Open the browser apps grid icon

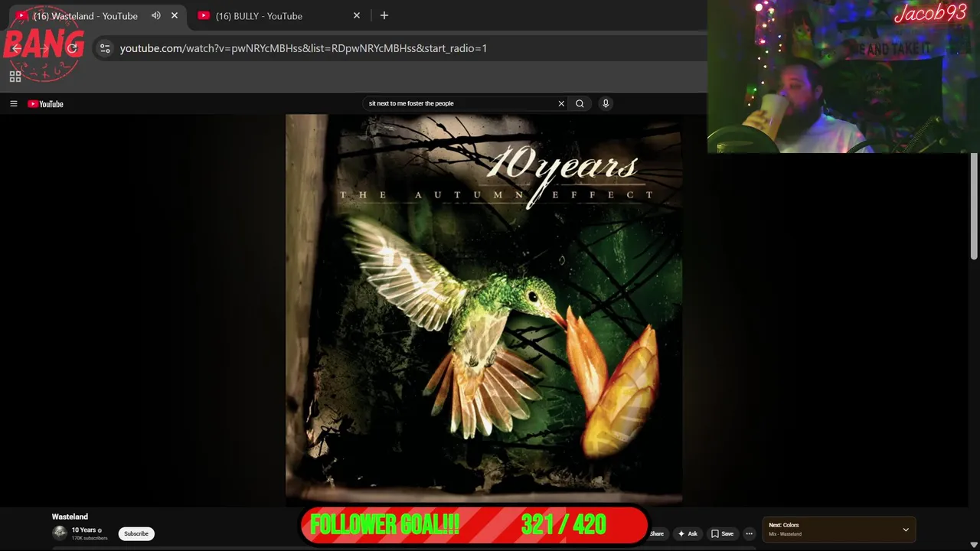click(15, 77)
